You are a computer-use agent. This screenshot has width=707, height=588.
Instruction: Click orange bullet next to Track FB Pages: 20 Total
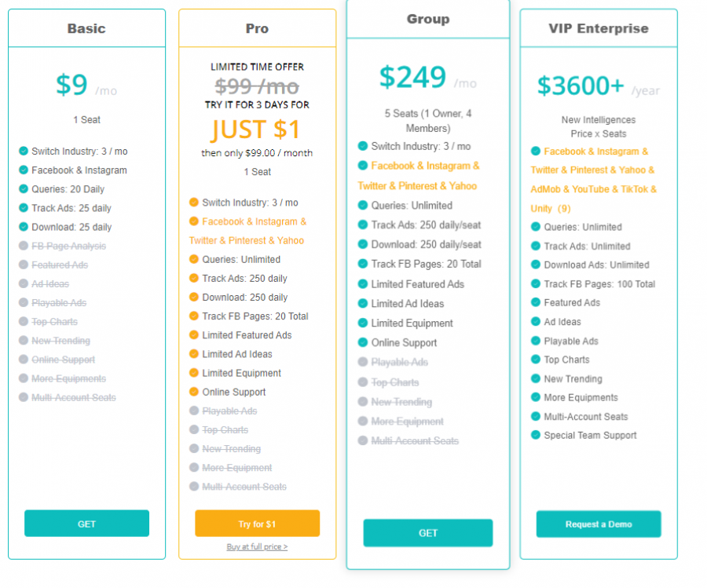[x=194, y=316]
